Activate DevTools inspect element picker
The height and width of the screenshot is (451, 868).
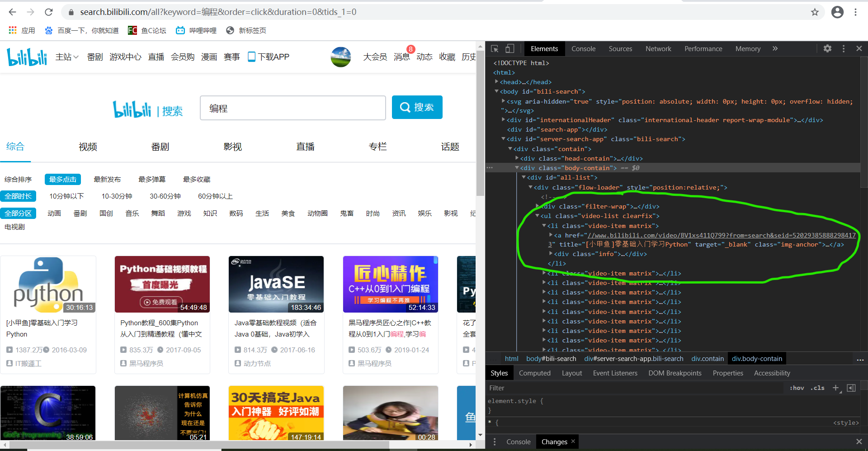pos(495,48)
